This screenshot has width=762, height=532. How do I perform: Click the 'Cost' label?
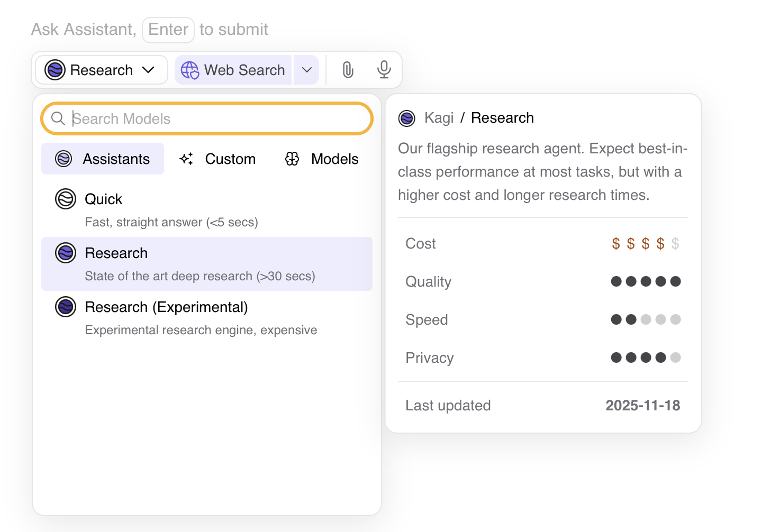(421, 244)
